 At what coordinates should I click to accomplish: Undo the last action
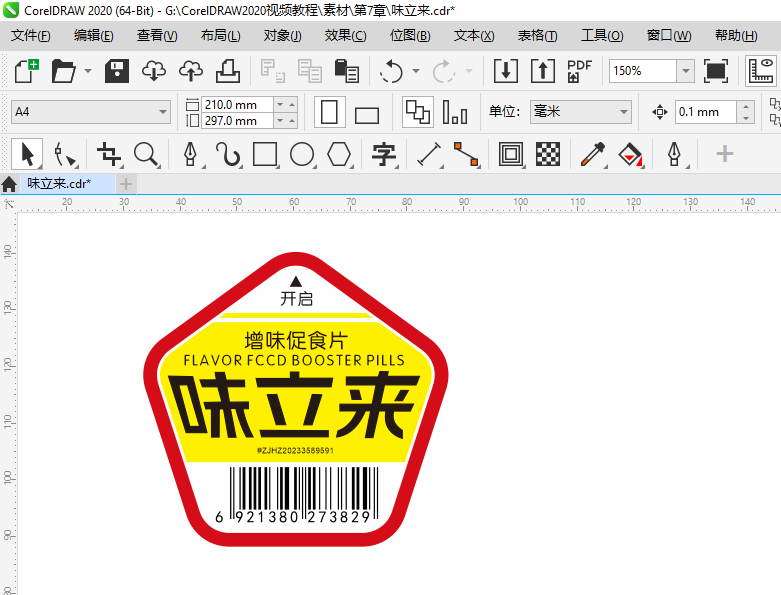pyautogui.click(x=391, y=71)
